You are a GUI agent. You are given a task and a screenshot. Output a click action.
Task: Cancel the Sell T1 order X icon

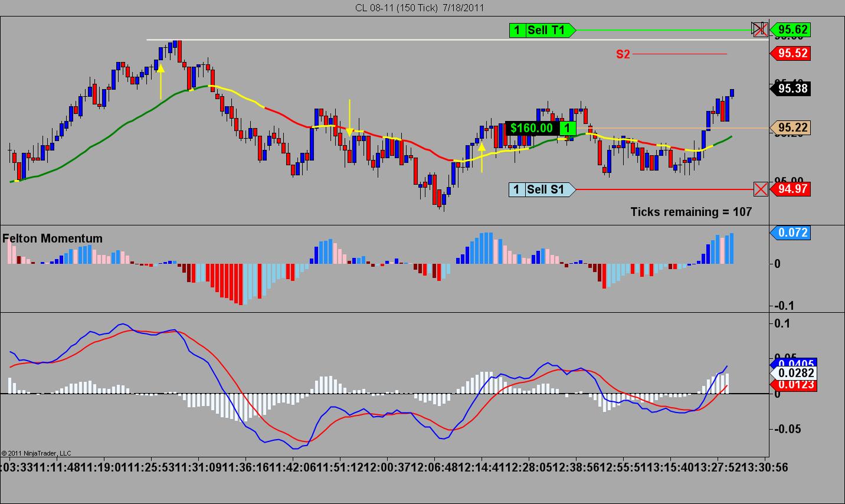[760, 29]
